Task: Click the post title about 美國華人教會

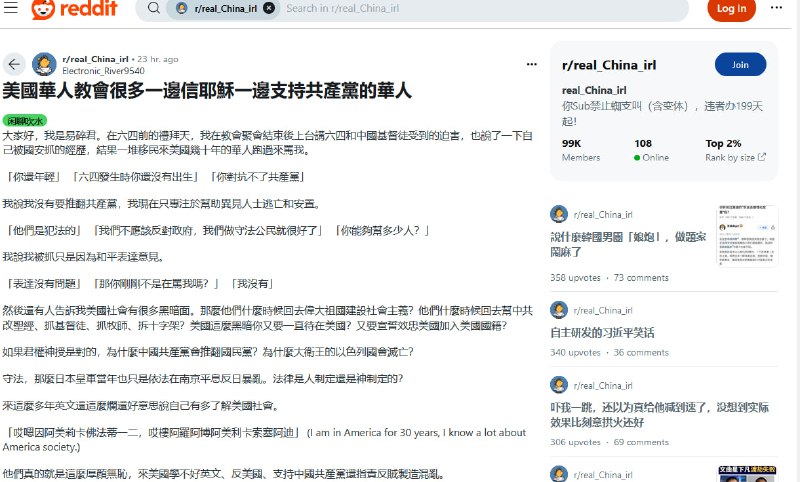Action: tap(207, 91)
